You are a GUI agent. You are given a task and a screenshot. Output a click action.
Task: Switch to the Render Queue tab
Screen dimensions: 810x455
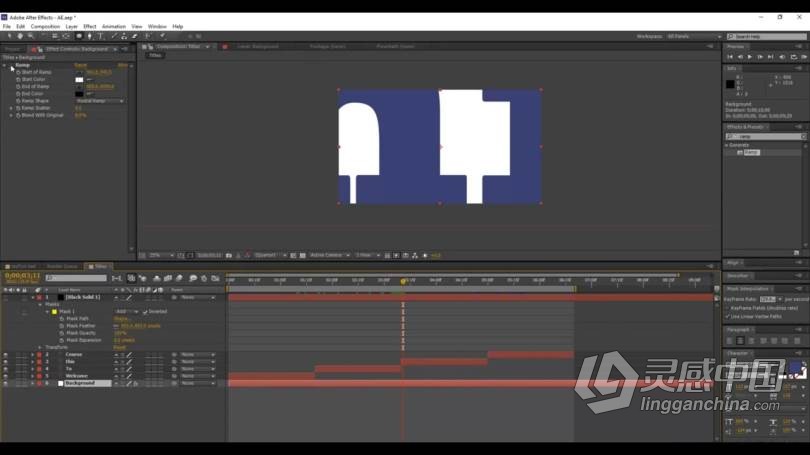62,266
